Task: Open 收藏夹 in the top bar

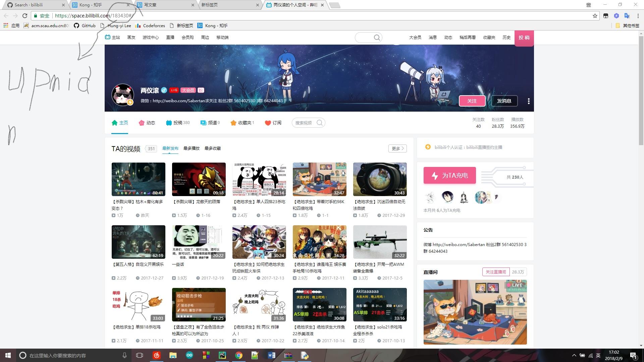Action: tap(489, 38)
